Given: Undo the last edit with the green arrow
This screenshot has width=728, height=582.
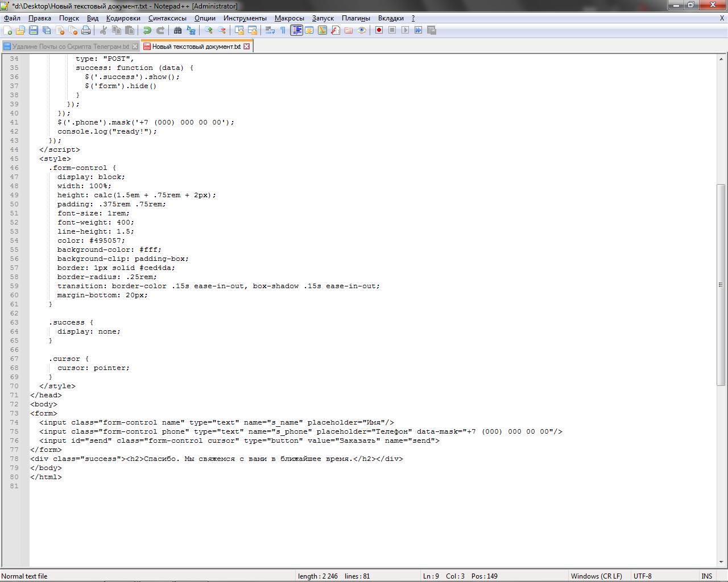Looking at the screenshot, I should pos(147,30).
